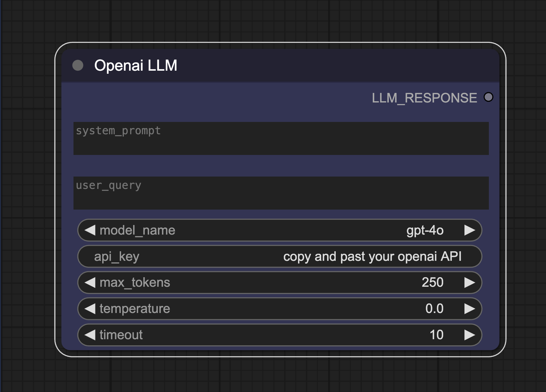The height and width of the screenshot is (392, 546).
Task: Focus the system_prompt text box
Action: coord(281,138)
